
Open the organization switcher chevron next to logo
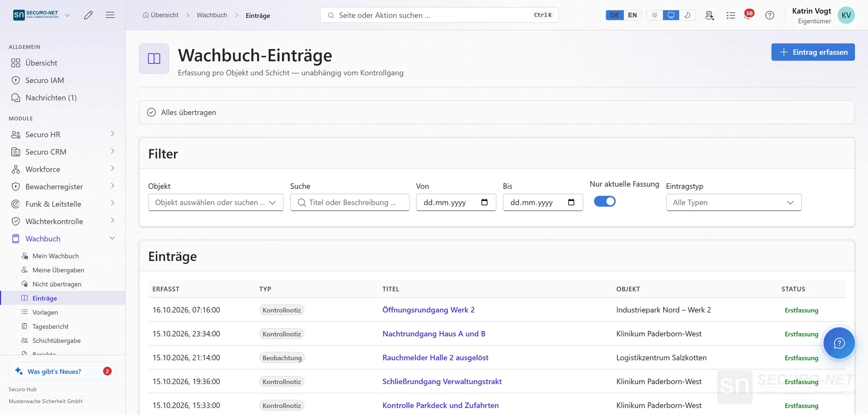[x=67, y=15]
